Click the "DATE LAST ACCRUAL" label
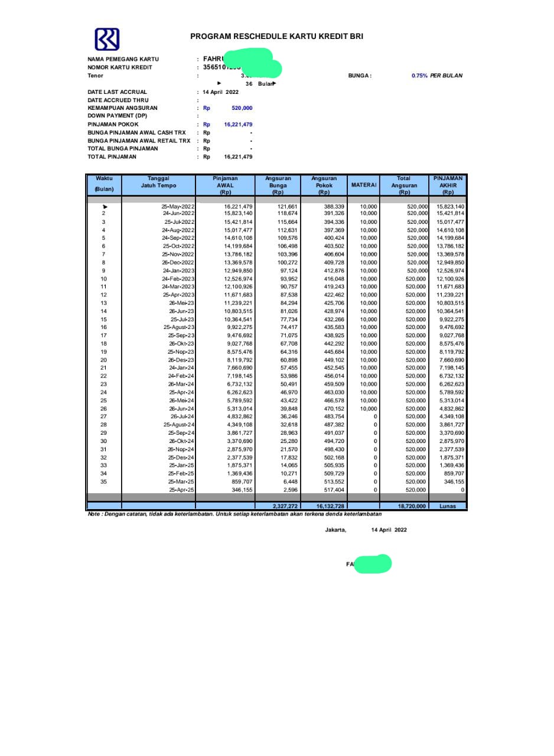This screenshot has width=554, height=756. click(x=117, y=92)
